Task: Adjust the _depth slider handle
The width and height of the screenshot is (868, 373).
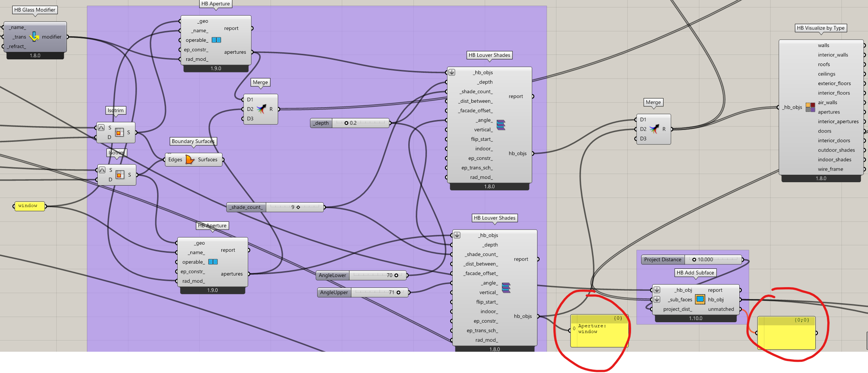Action: (x=346, y=123)
